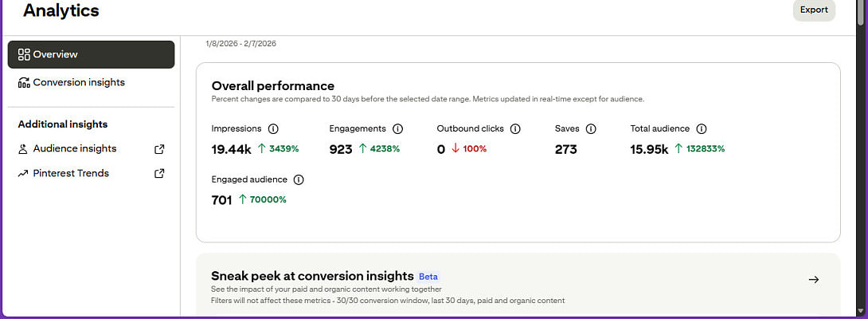Click the 15.95k total audience value

click(649, 149)
